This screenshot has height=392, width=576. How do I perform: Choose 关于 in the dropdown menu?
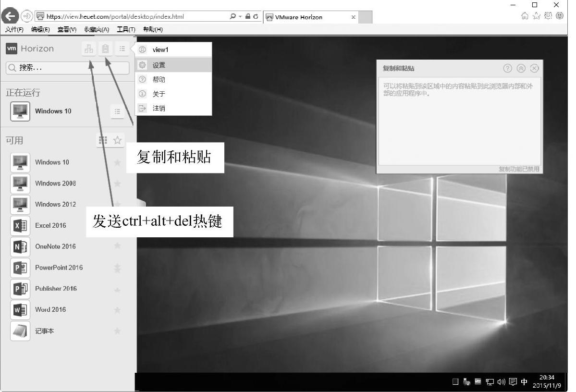(173, 94)
